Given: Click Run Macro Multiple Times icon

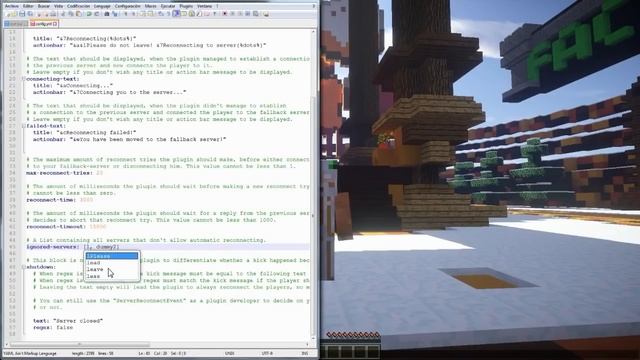Looking at the screenshot, I should click(x=247, y=14).
